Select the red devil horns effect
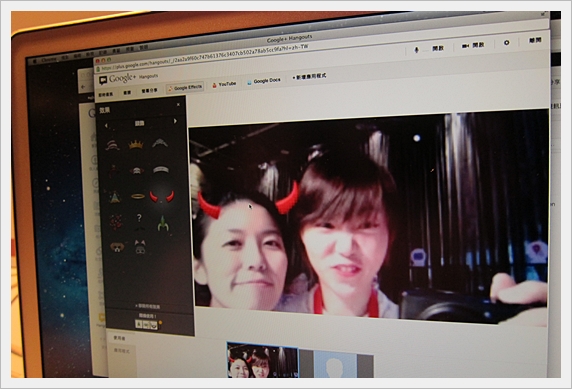Viewport: 572px width, 389px height. tap(162, 196)
